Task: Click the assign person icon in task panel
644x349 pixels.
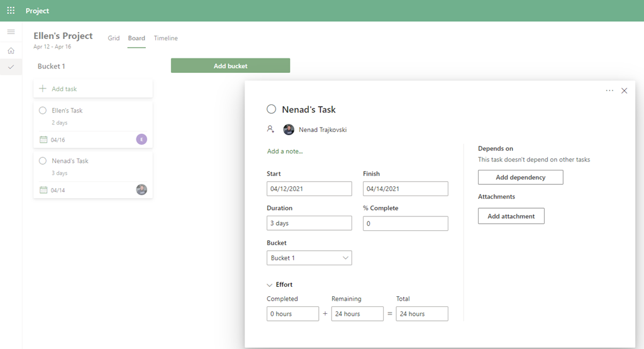Action: (270, 130)
